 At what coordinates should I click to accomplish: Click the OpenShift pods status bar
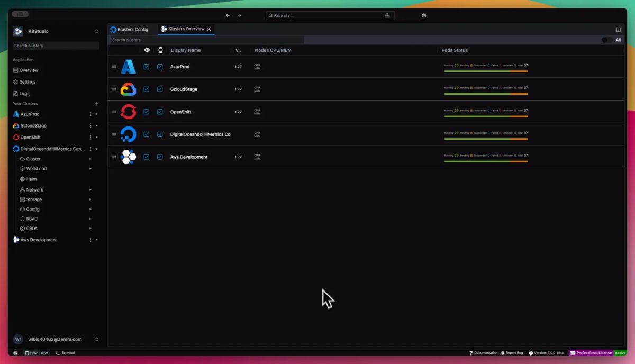(486, 116)
